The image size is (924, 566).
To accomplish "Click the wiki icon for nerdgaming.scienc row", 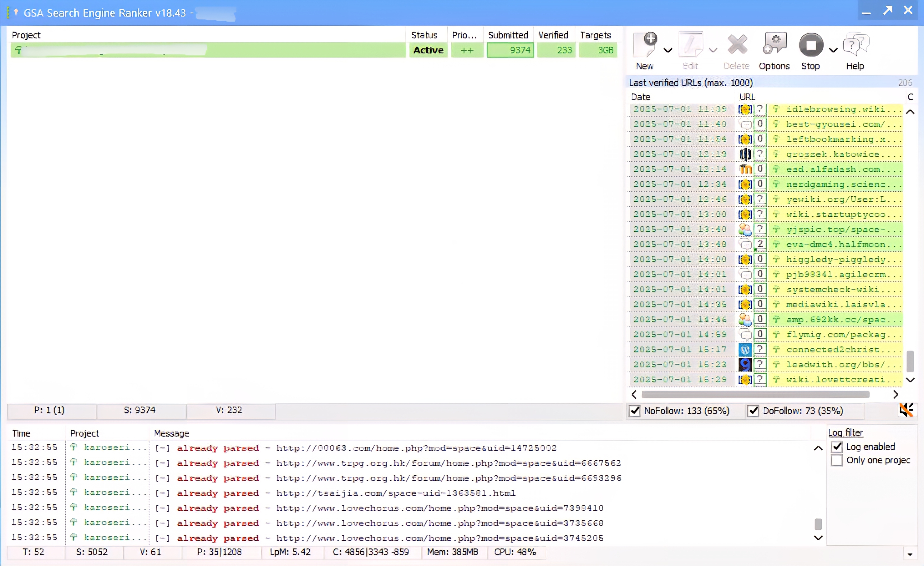I will click(745, 184).
